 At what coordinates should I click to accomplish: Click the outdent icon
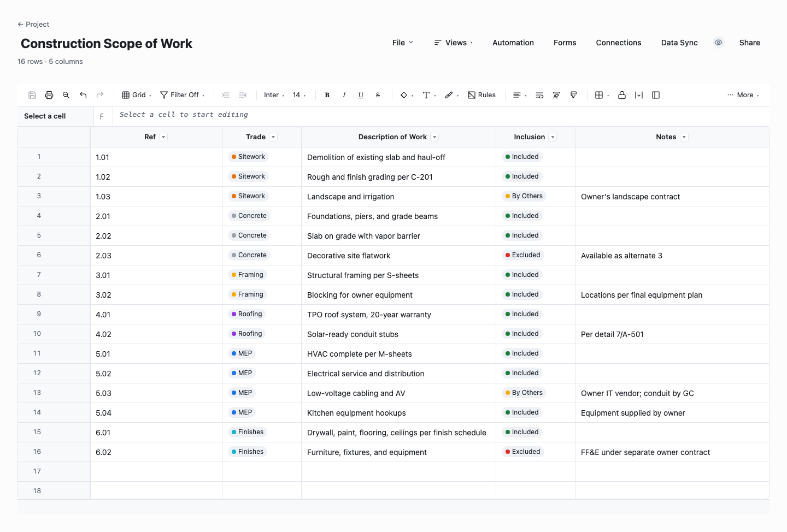[243, 95]
